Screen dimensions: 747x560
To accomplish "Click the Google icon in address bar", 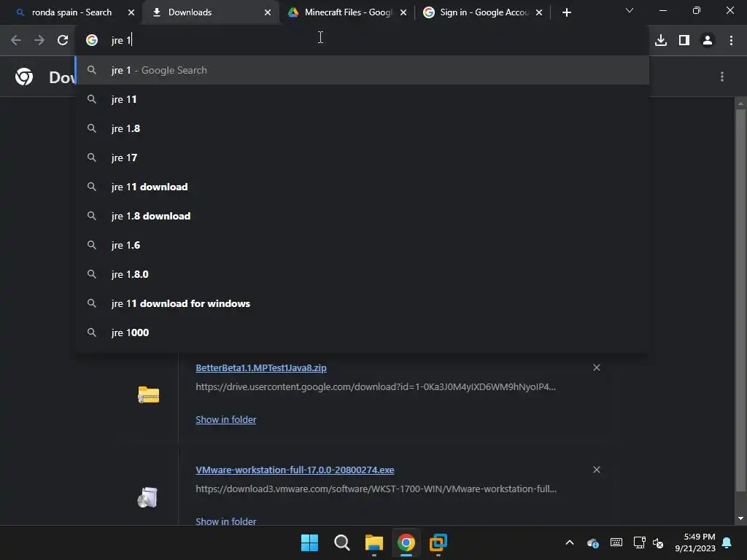I will [92, 41].
